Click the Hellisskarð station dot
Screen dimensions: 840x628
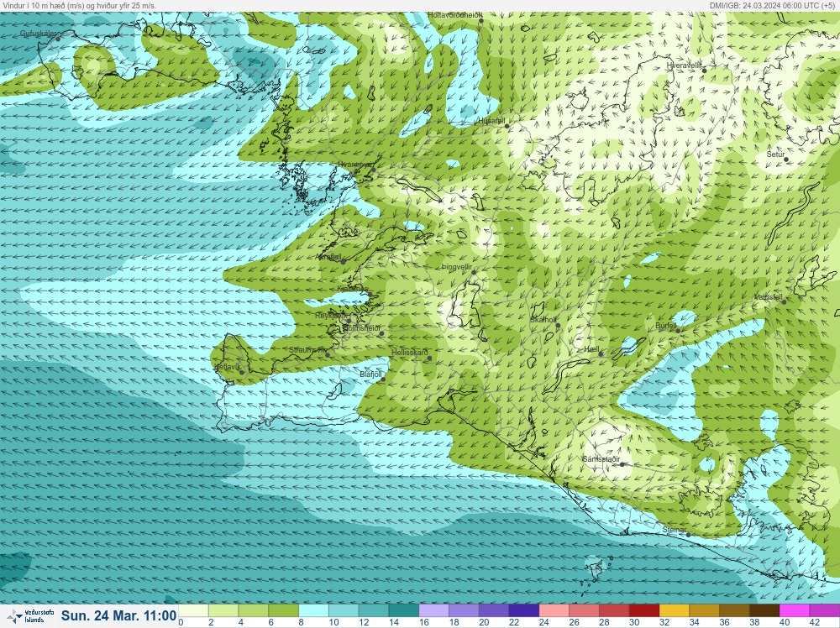429,358
